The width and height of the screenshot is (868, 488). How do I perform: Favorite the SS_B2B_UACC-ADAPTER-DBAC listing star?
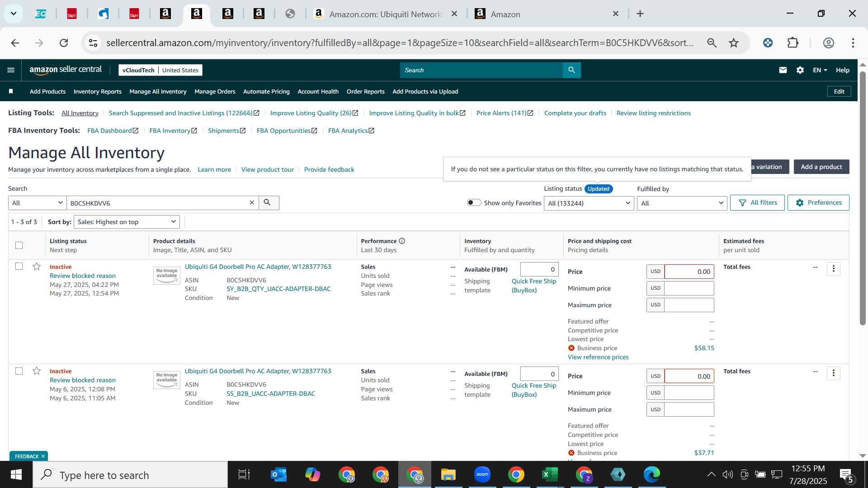[x=37, y=371]
